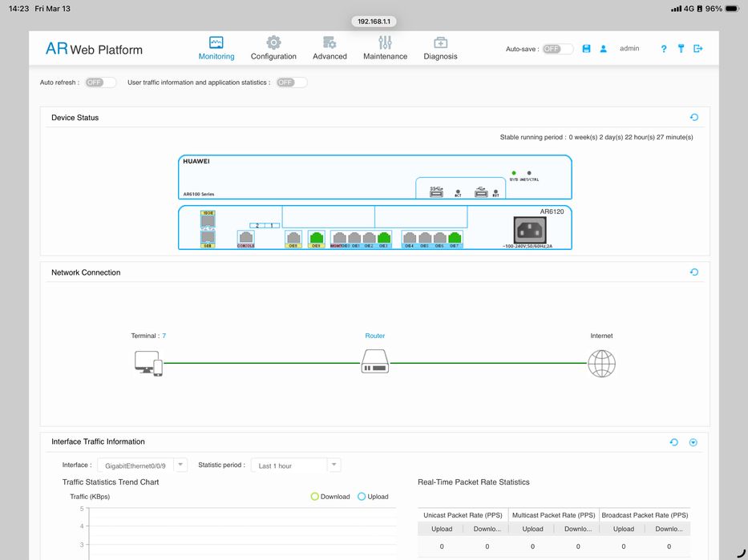
Task: Toggle user traffic and application statistics switch
Action: [292, 83]
